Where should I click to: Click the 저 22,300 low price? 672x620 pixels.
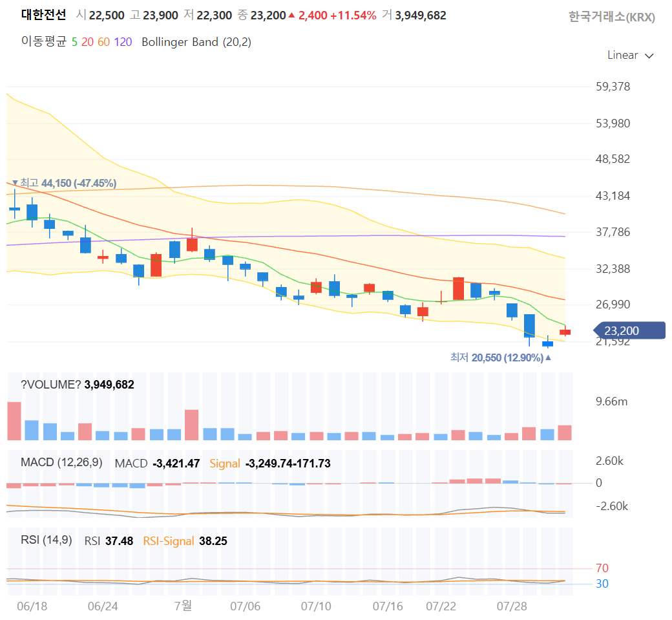208,16
